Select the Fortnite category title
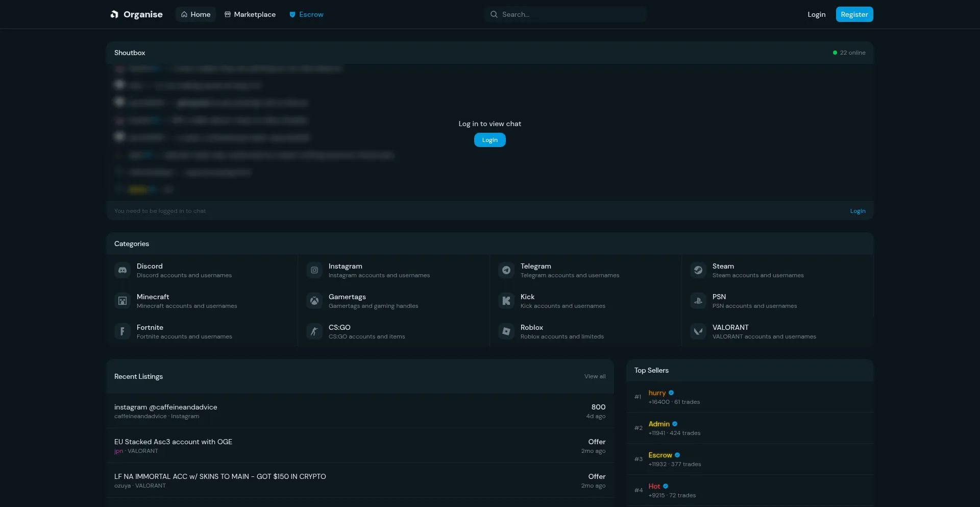 [150, 327]
